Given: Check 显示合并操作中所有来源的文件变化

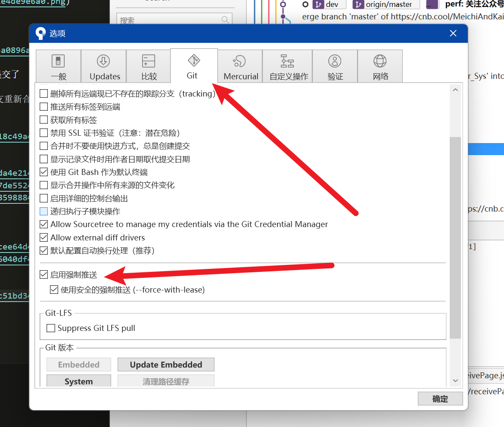Looking at the screenshot, I should point(44,185).
